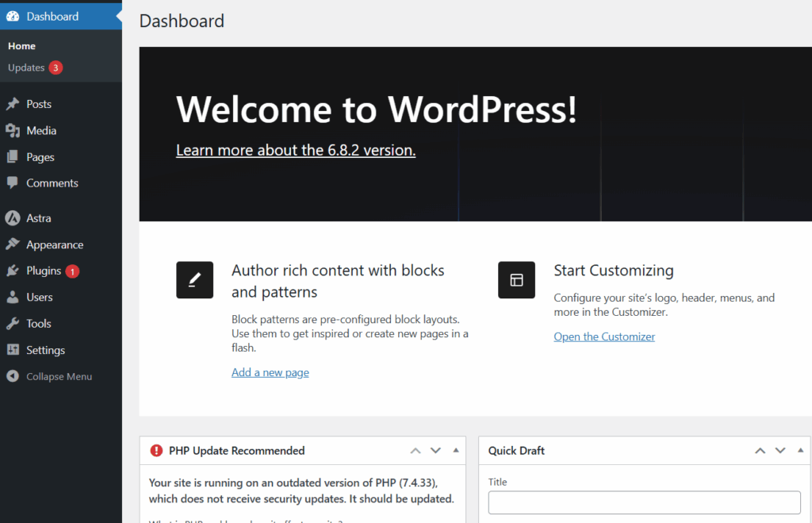Viewport: 812px width, 523px height.
Task: Follow the Learn more about 6.8.2 link
Action: [296, 150]
